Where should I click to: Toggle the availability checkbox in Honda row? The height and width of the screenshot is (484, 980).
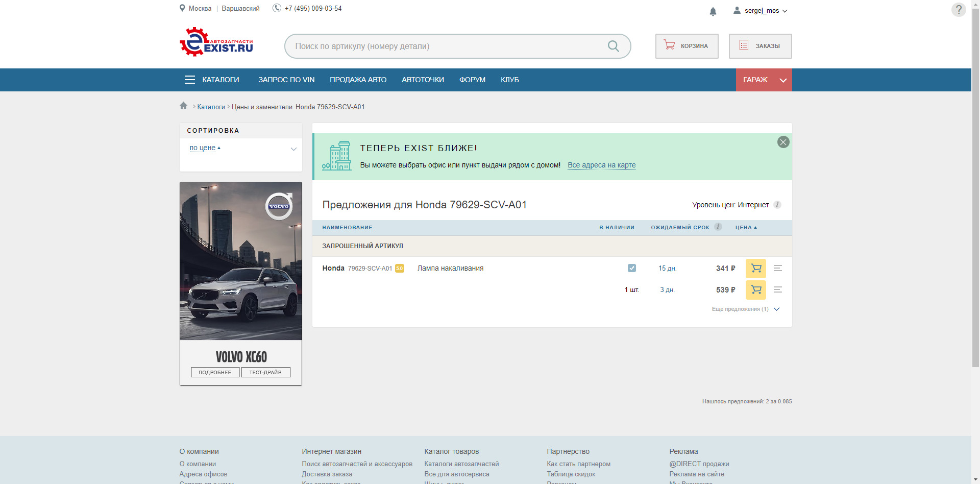click(x=632, y=268)
